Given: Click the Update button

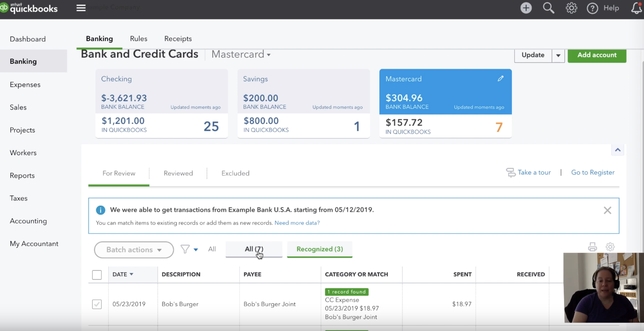Looking at the screenshot, I should click(533, 55).
